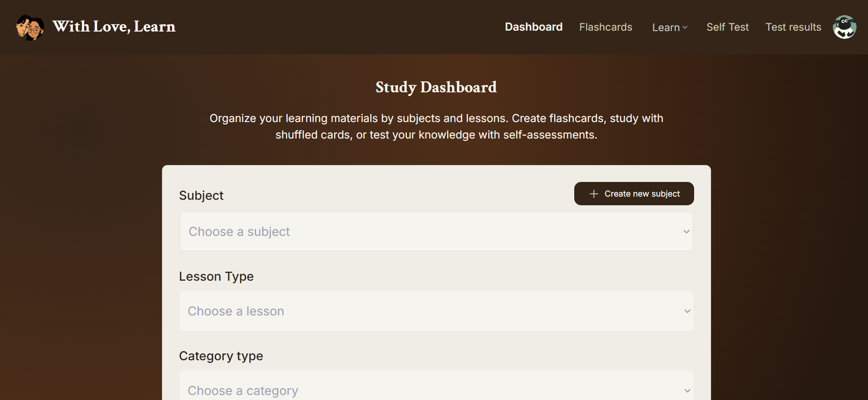View the Test results page

click(793, 27)
